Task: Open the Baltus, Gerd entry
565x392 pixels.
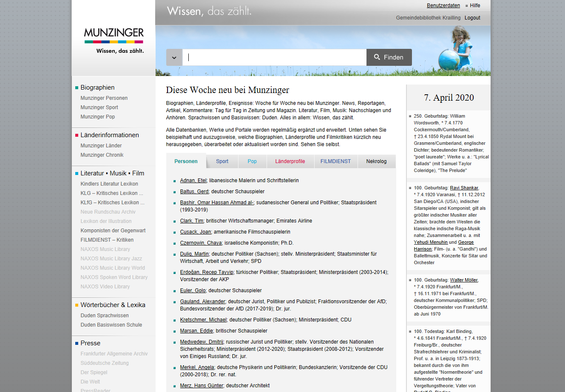Action: tap(194, 192)
